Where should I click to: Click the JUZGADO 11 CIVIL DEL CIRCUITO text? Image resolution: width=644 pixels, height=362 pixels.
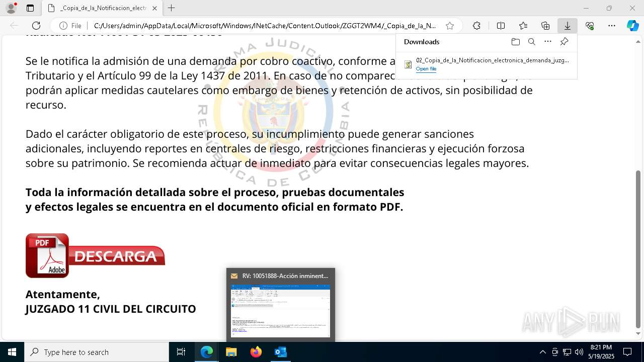pos(111,309)
